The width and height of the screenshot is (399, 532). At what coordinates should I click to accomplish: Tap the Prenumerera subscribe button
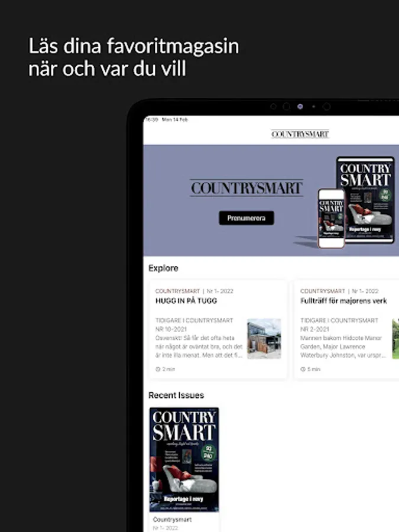246,218
